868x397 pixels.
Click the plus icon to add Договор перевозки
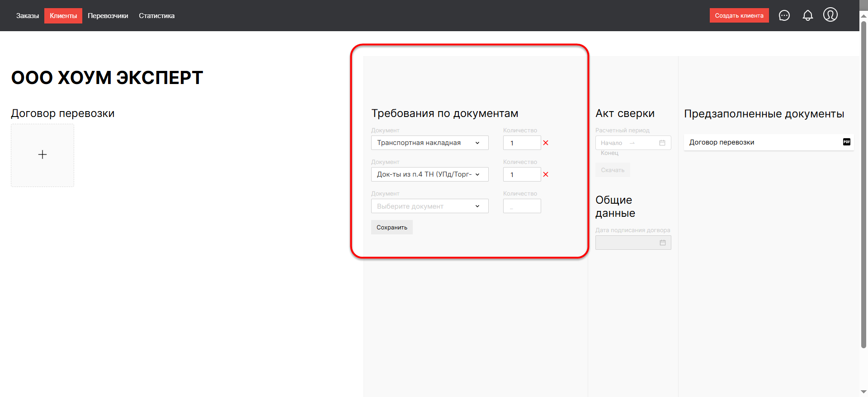click(42, 155)
